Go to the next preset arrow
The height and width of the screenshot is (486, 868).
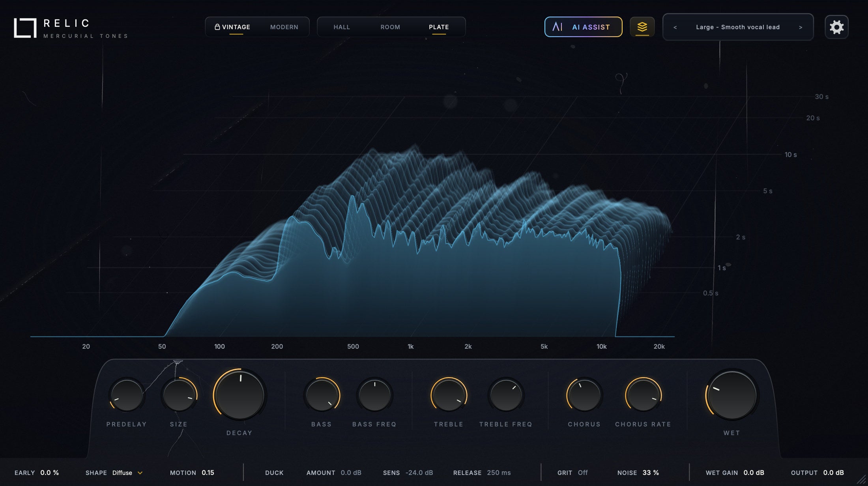tap(801, 27)
